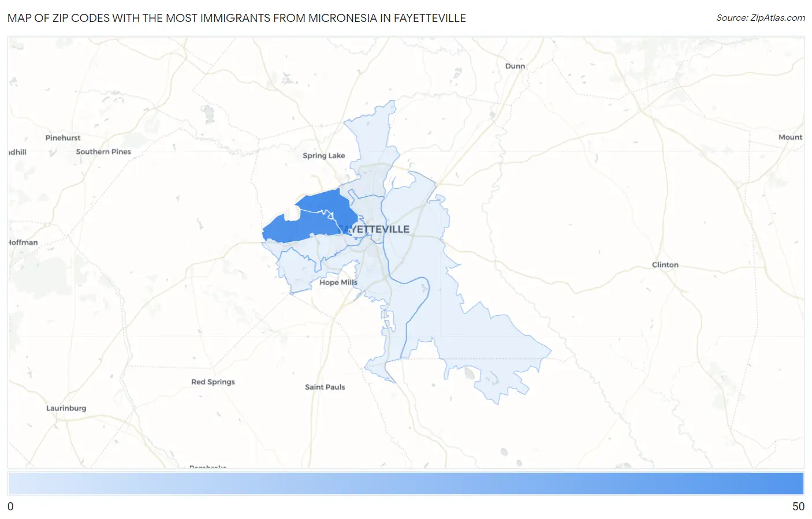Click the Dunn town label
The width and height of the screenshot is (812, 519).
[x=515, y=66]
